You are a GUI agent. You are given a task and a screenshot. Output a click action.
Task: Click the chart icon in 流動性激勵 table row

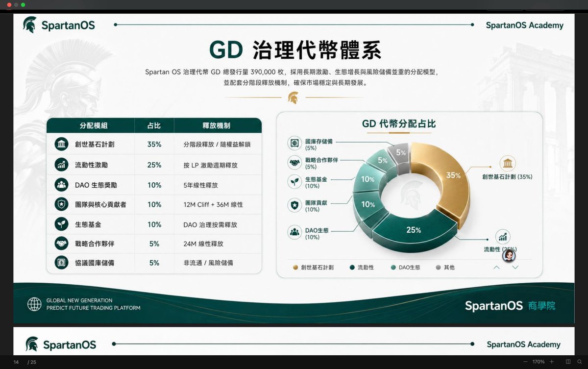[62, 165]
